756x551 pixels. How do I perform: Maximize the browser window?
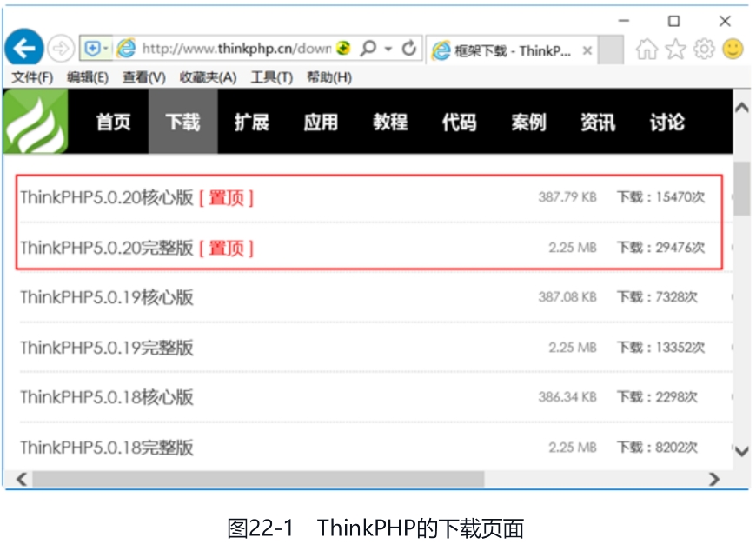pyautogui.click(x=674, y=21)
